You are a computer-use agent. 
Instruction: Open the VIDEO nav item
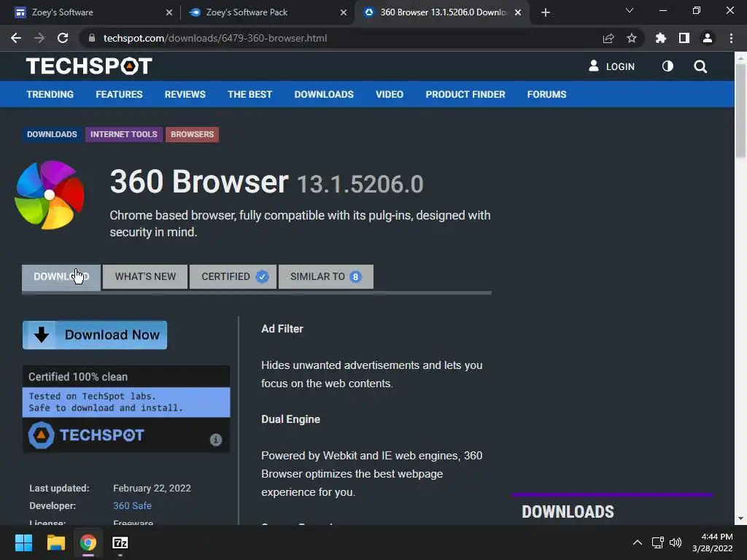coord(390,94)
